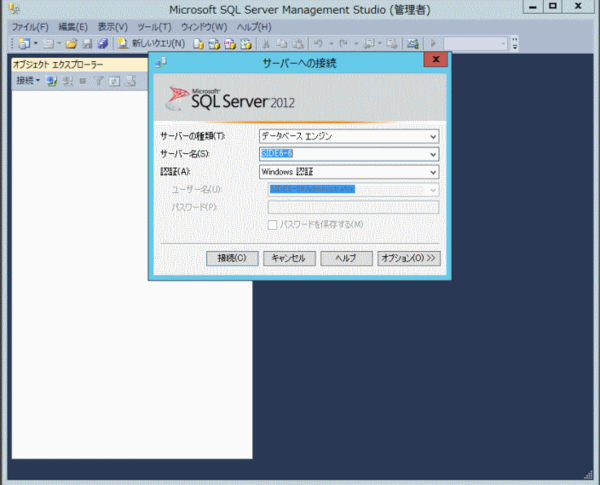Click Object Explorer last toolbar icon
Screen dimensions: 600x485
point(130,81)
